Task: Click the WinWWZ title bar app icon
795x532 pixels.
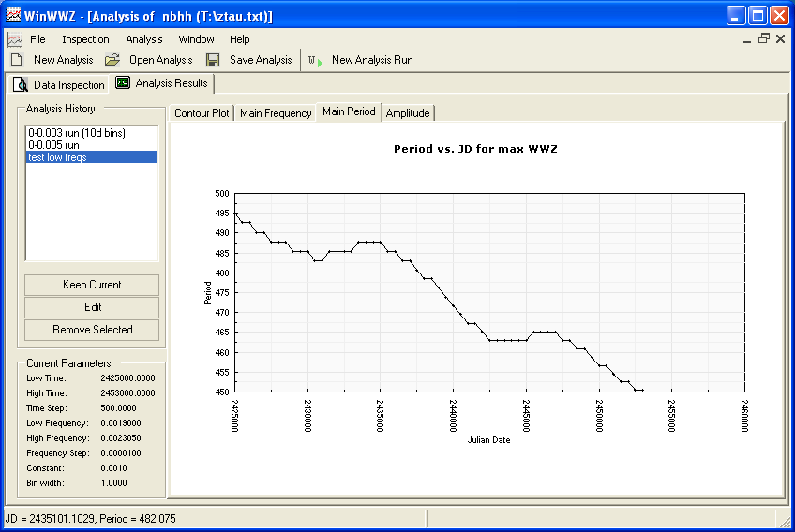Action: (12, 16)
